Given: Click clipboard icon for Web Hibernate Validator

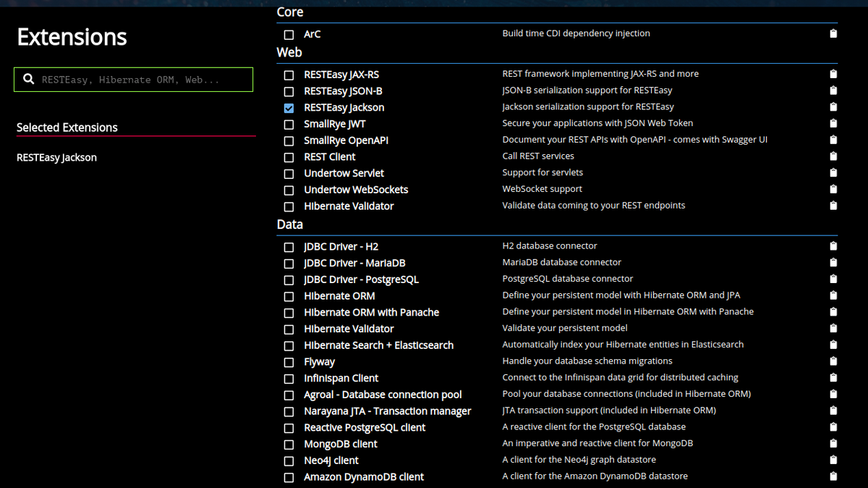Looking at the screenshot, I should click(x=833, y=206).
